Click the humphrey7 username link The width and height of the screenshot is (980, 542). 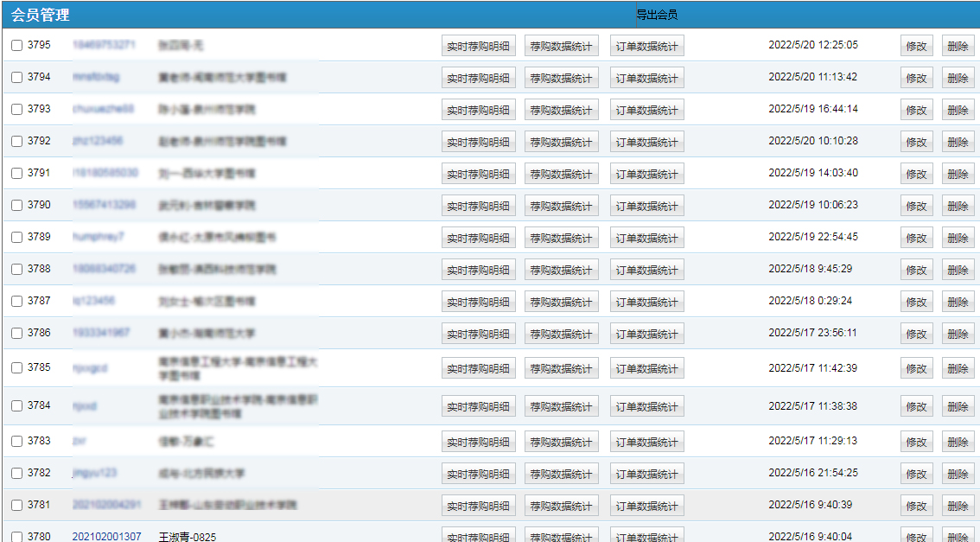click(x=98, y=237)
